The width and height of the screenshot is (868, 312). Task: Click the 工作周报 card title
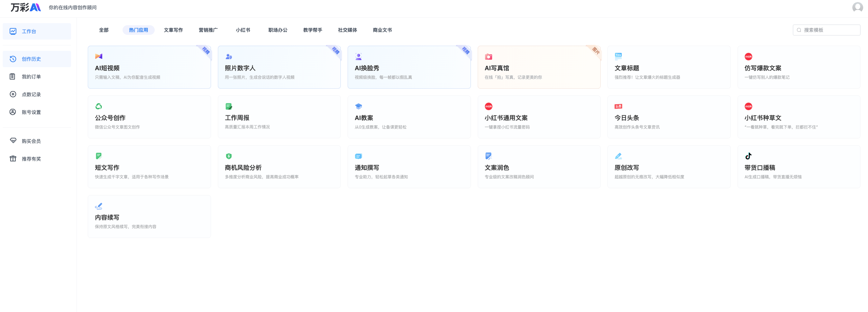(237, 118)
